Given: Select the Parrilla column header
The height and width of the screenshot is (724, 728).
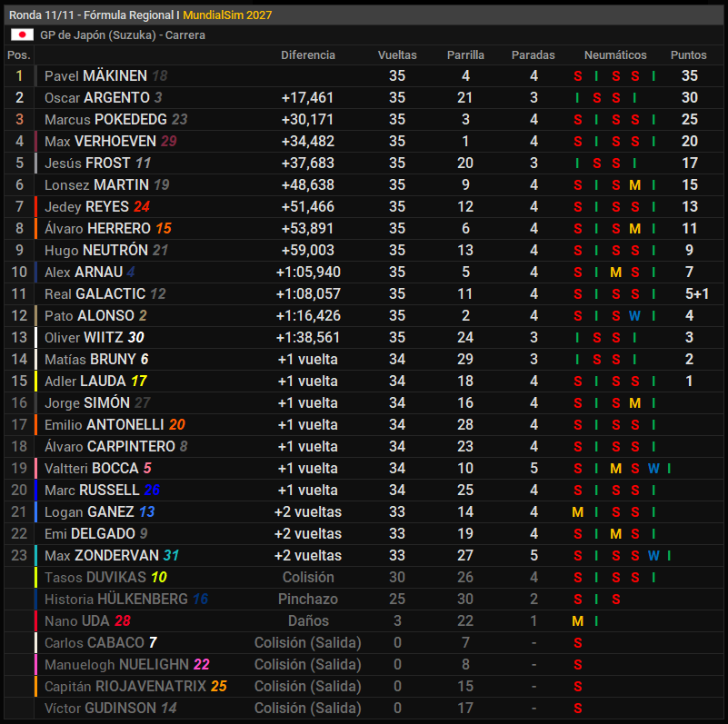Looking at the screenshot, I should [465, 55].
